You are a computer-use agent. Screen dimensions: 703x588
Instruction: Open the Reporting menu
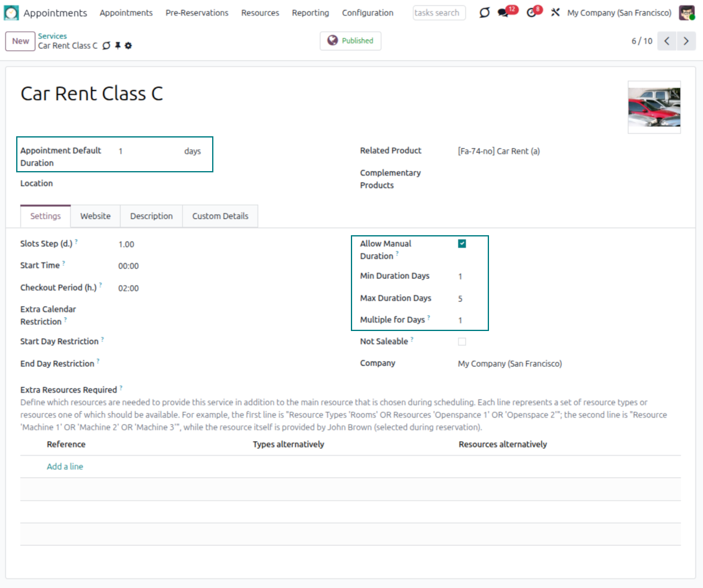(x=310, y=13)
